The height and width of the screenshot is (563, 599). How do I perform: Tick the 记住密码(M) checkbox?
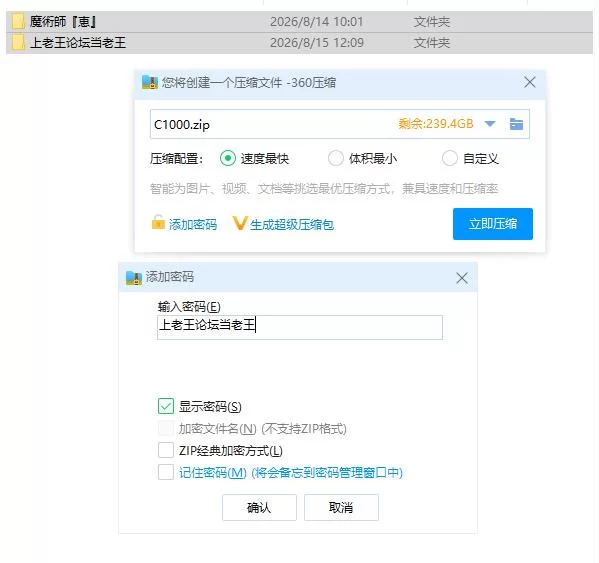point(166,472)
